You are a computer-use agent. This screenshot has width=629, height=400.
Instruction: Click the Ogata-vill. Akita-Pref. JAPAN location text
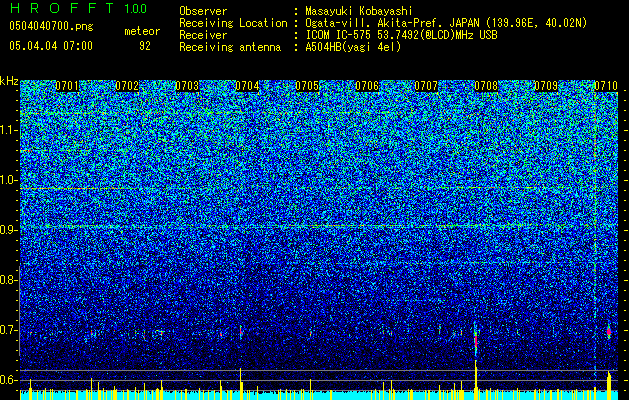pyautogui.click(x=446, y=23)
